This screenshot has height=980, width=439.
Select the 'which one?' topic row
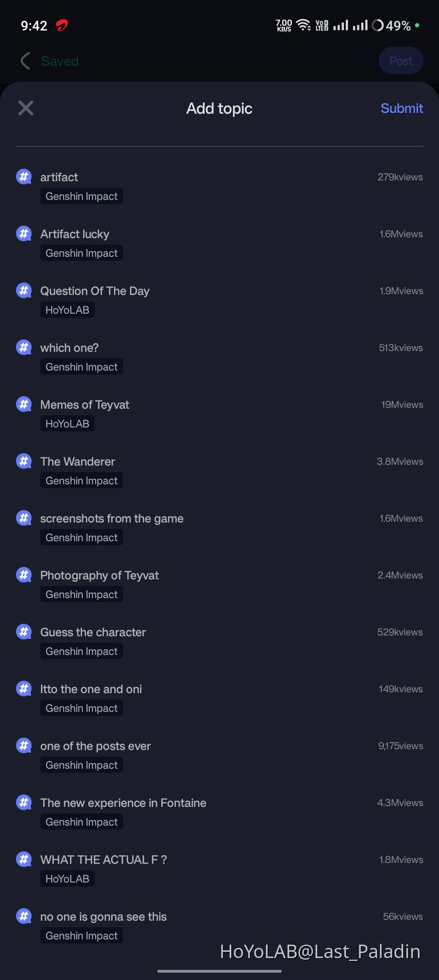[x=70, y=347]
